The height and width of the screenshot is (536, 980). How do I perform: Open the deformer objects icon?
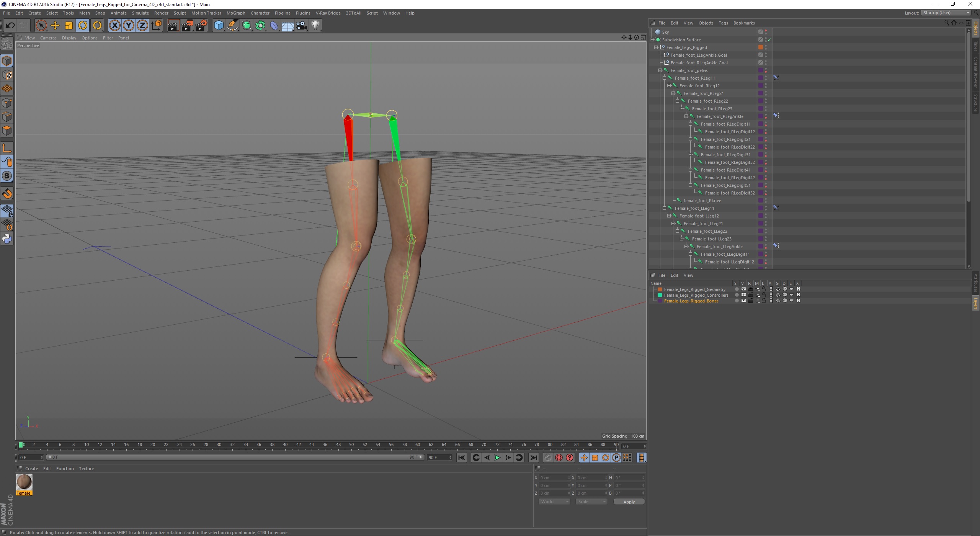[274, 26]
